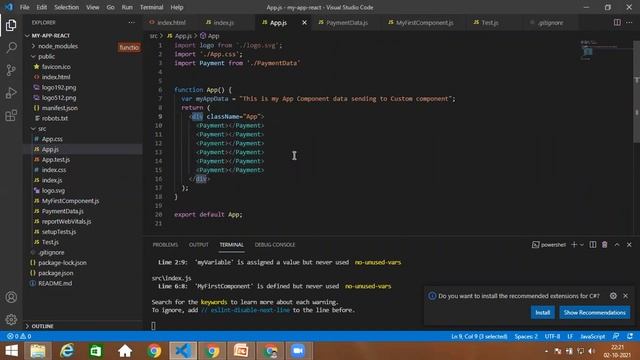Open the File menu
Image resolution: width=640 pixels, height=360 pixels.
24,7
